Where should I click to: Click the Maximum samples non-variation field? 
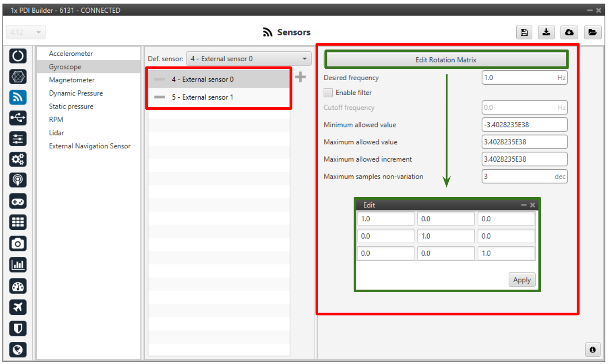point(517,176)
